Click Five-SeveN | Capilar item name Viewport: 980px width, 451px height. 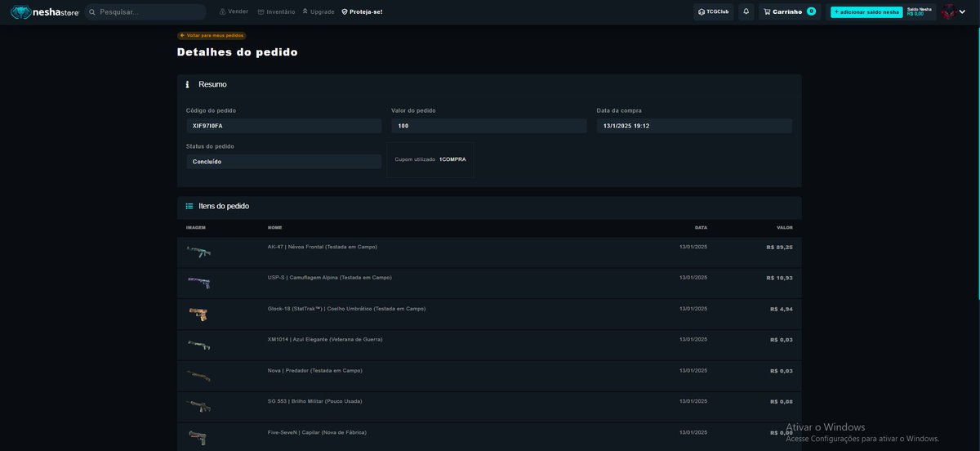(x=317, y=432)
